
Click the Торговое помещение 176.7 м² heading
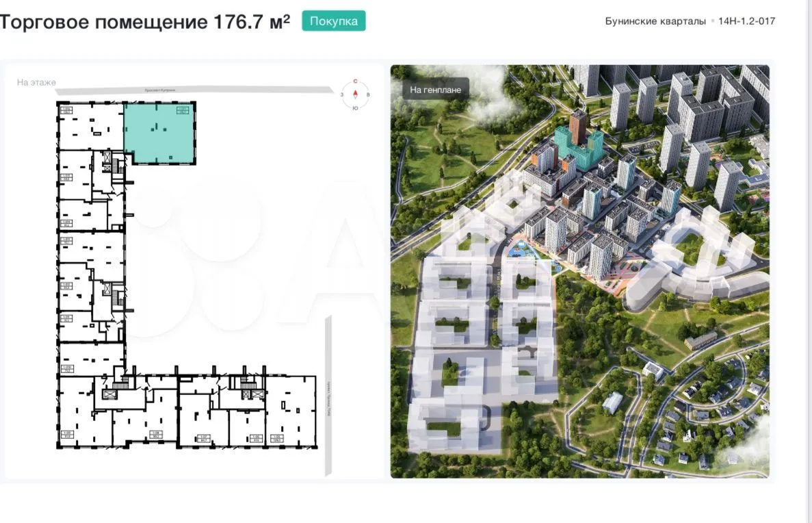145,22
